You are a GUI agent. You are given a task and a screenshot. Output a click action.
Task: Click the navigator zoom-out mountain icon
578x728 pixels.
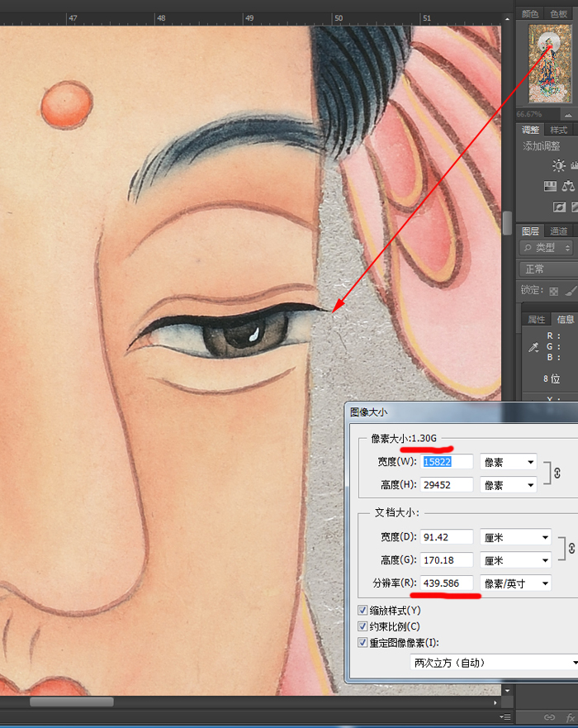[x=568, y=115]
